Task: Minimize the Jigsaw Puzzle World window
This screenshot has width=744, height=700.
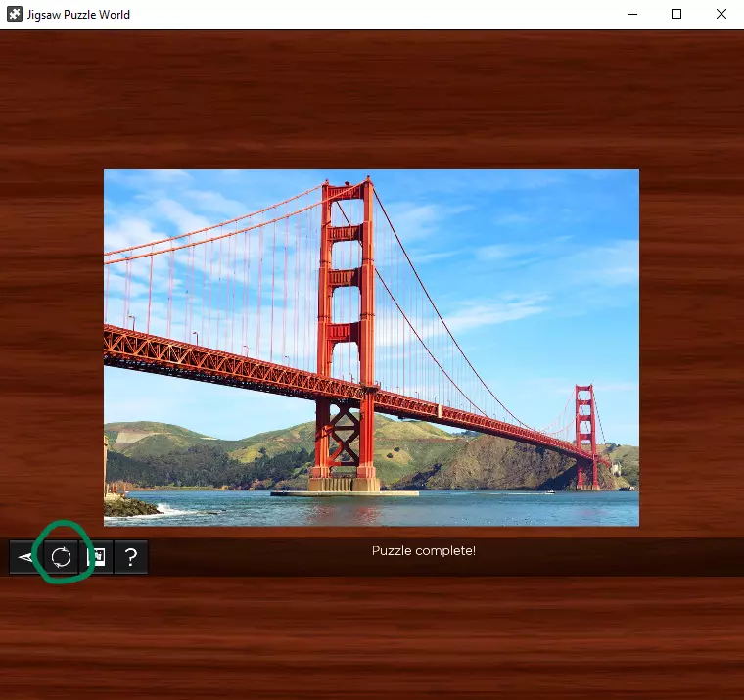Action: click(630, 15)
